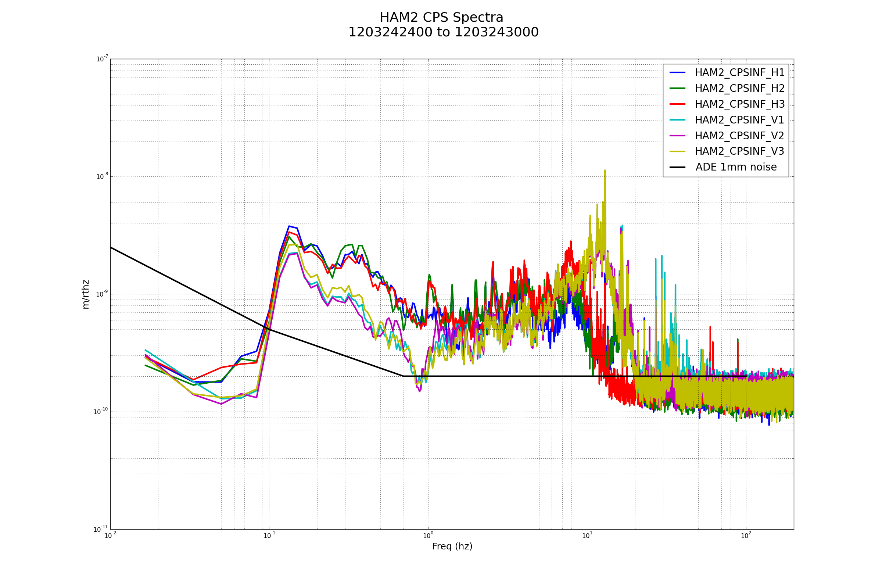Click the Freq (hz) x-axis label

(452, 546)
